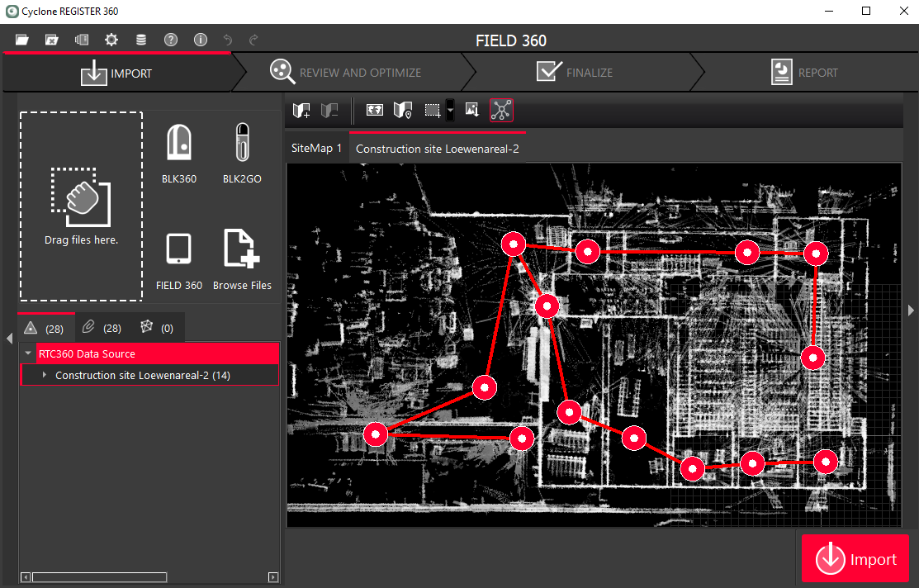Viewport: 919px width, 588px height.
Task: Expand the Construction site Loewenareal-2 tree node
Action: 44,375
